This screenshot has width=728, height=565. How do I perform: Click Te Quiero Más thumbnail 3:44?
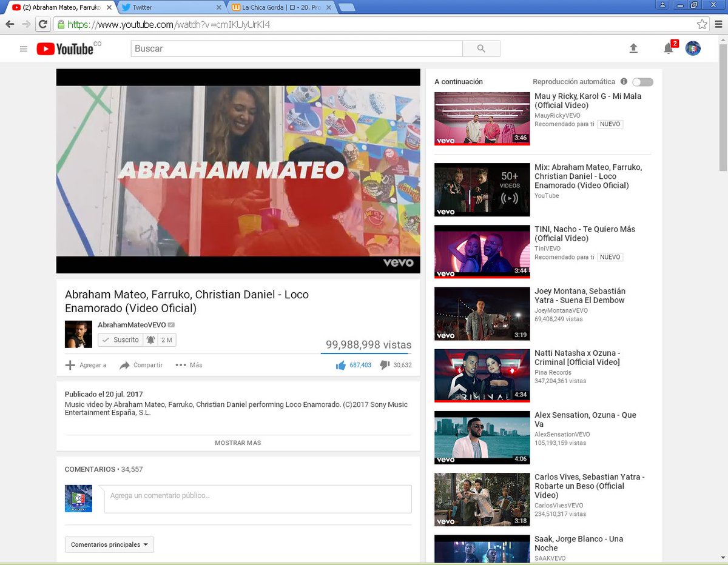click(x=482, y=252)
